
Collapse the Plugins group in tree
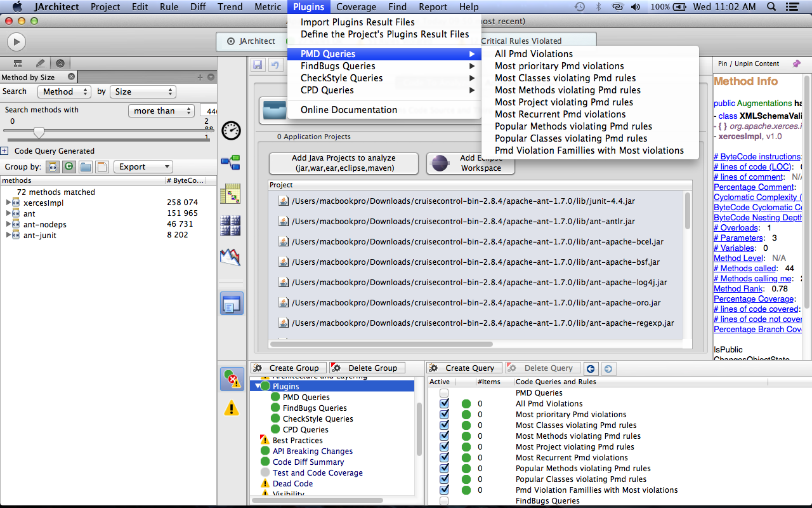(257, 386)
